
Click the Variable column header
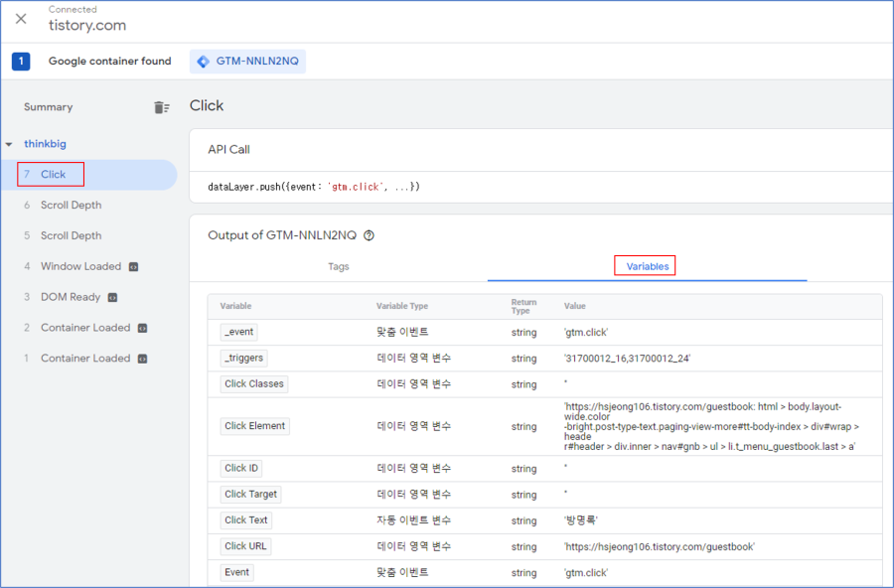[236, 306]
